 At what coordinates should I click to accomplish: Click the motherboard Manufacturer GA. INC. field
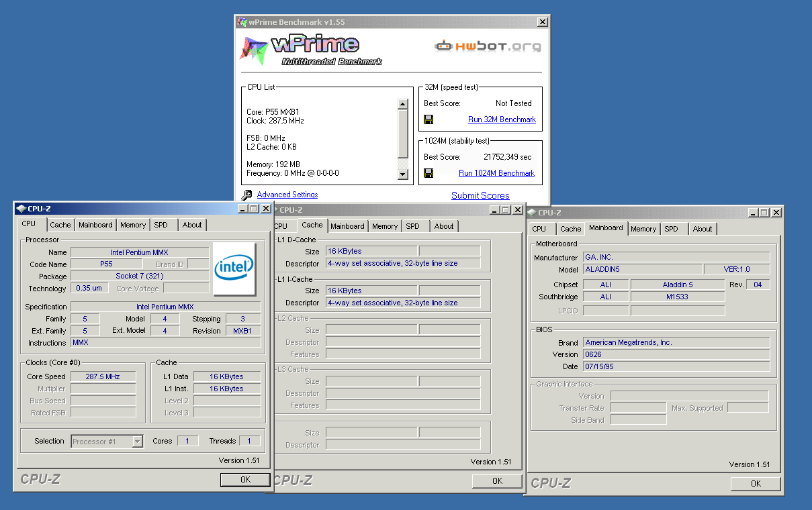tap(676, 257)
